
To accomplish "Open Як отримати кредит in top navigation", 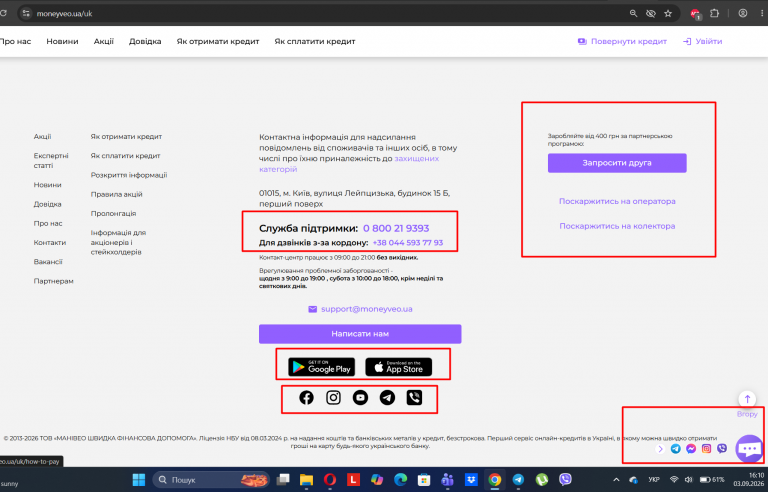I will [218, 42].
